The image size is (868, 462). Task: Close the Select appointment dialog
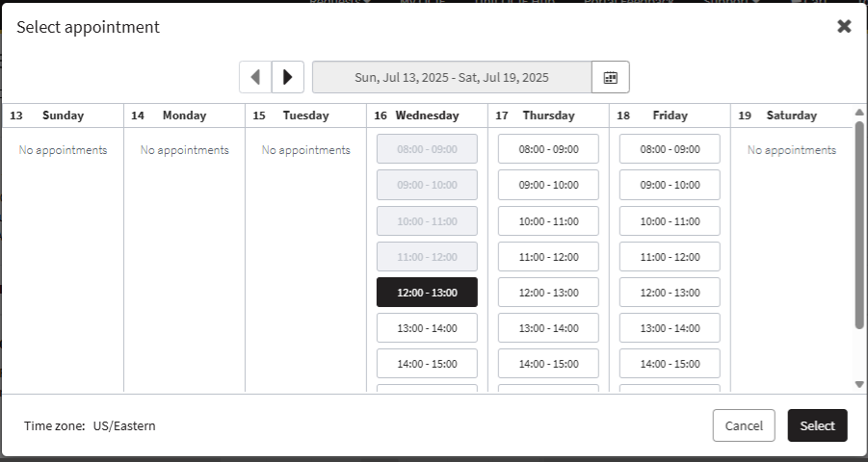pos(844,26)
